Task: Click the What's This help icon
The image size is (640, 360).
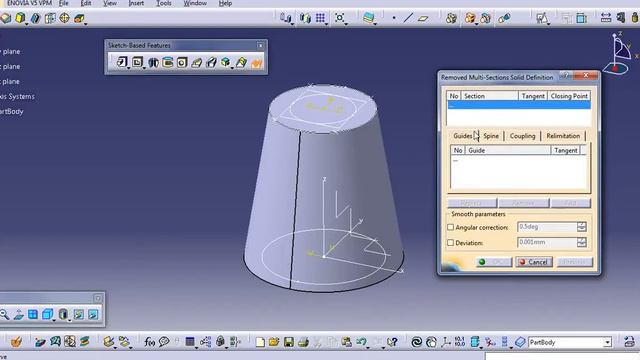Action: click(392, 342)
